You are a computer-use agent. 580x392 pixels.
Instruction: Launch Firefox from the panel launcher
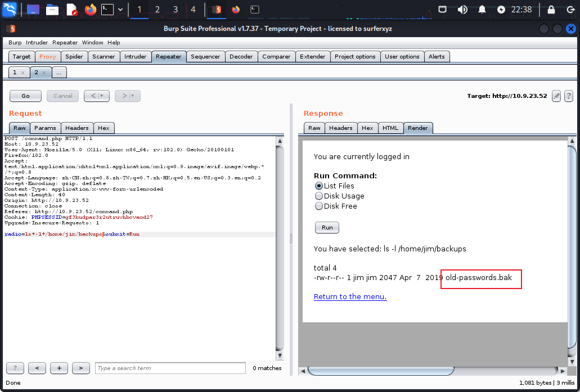pos(90,10)
